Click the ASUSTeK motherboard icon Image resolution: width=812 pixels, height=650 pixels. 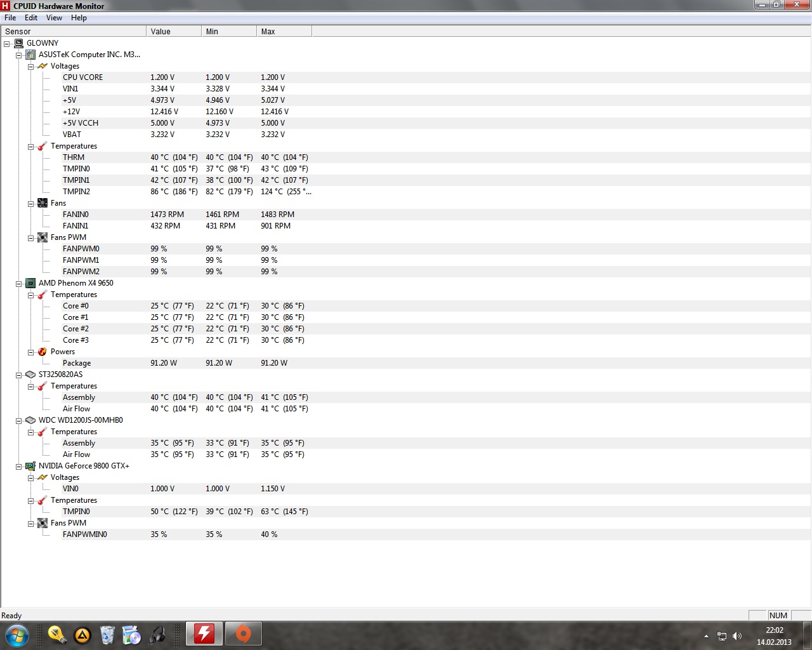(x=30, y=55)
